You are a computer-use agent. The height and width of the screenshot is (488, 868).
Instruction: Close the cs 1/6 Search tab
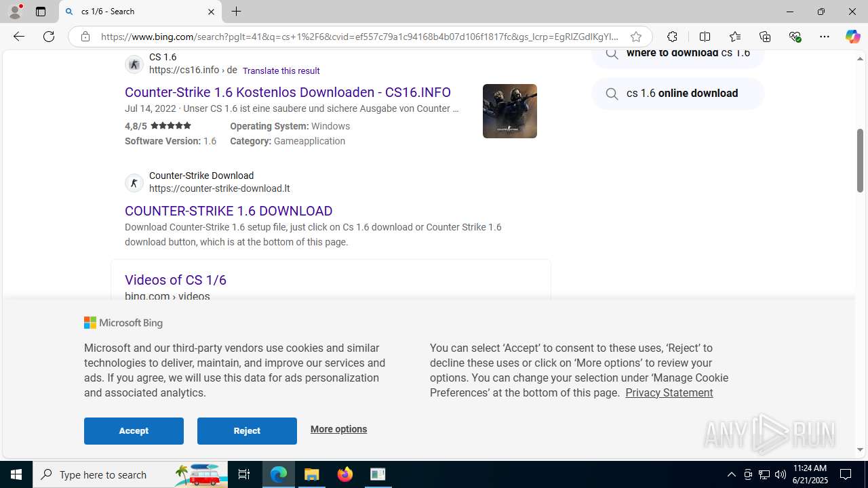(211, 12)
